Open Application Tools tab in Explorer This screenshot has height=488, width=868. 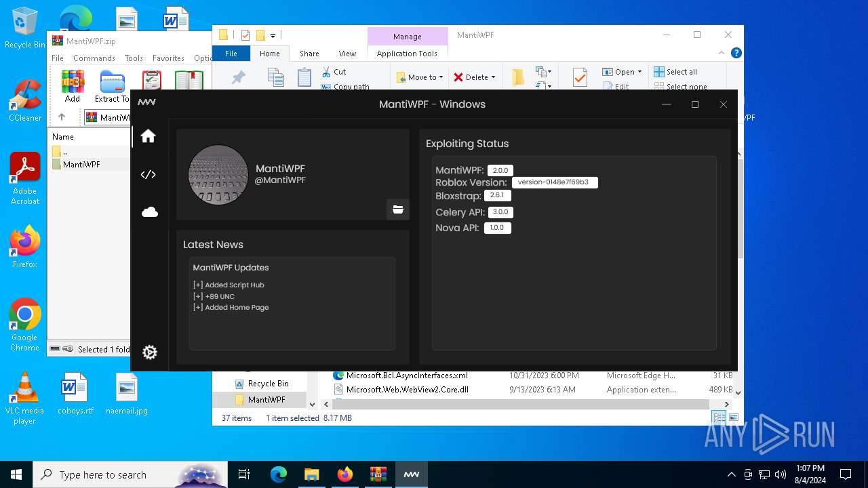(x=407, y=54)
